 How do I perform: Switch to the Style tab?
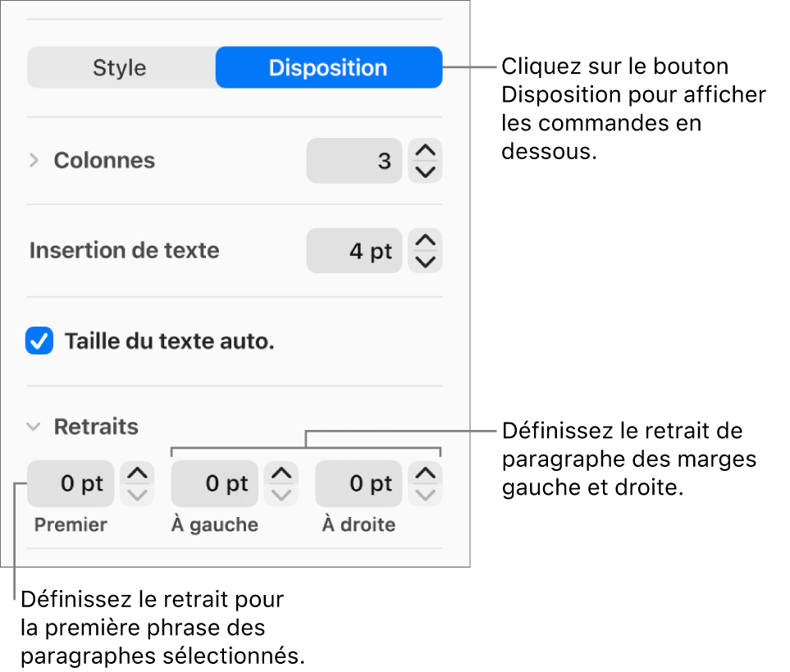coord(120,67)
